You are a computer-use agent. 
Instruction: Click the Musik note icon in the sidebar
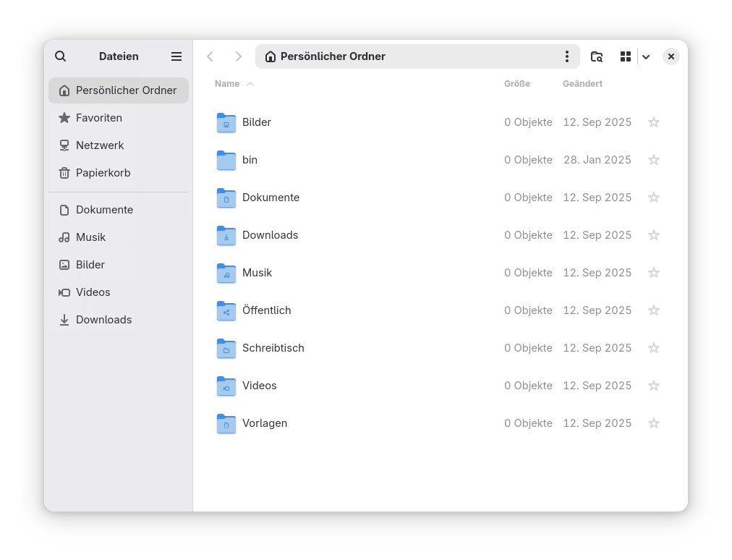(x=64, y=237)
